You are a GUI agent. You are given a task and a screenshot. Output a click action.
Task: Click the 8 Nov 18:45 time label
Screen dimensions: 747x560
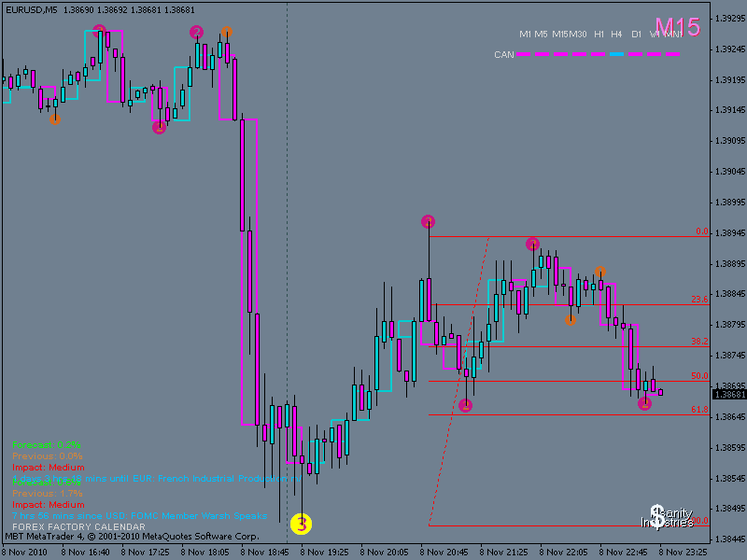pyautogui.click(x=265, y=553)
